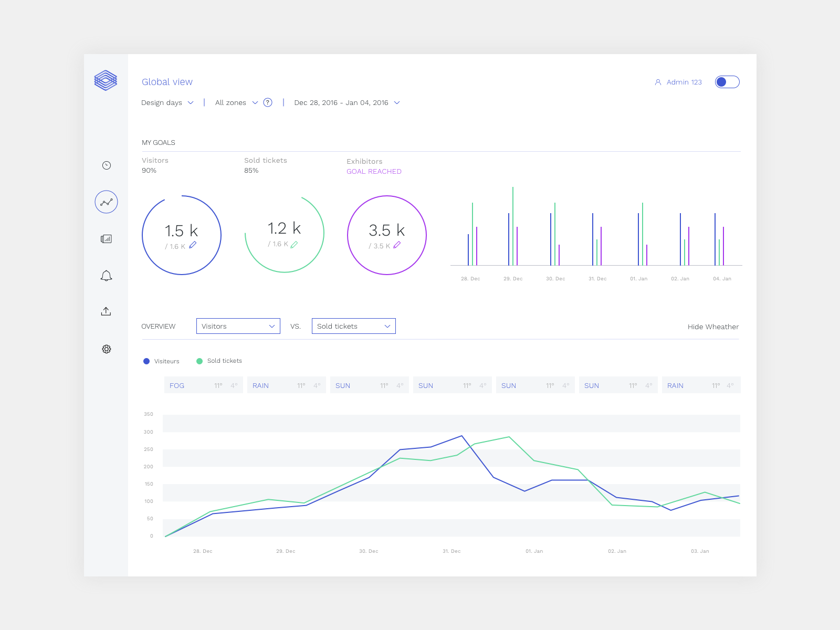The width and height of the screenshot is (840, 630).
Task: Click the GOAL REACHED label
Action: 374,171
